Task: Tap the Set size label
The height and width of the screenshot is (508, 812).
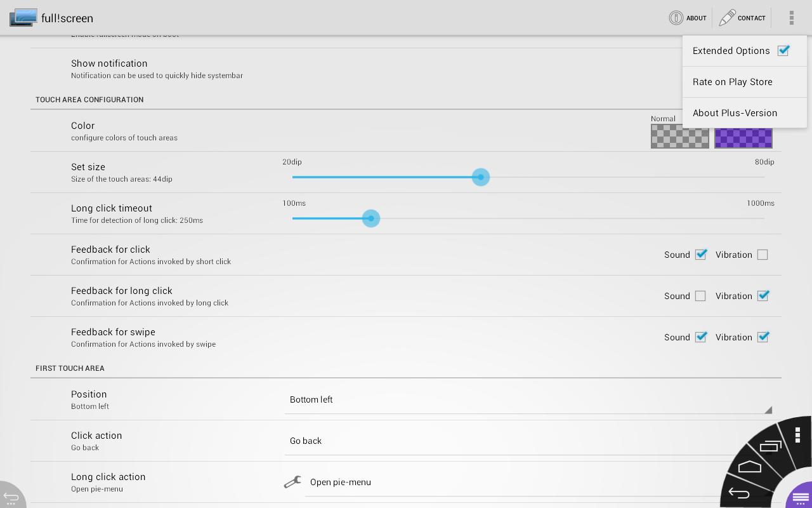Action: click(88, 167)
